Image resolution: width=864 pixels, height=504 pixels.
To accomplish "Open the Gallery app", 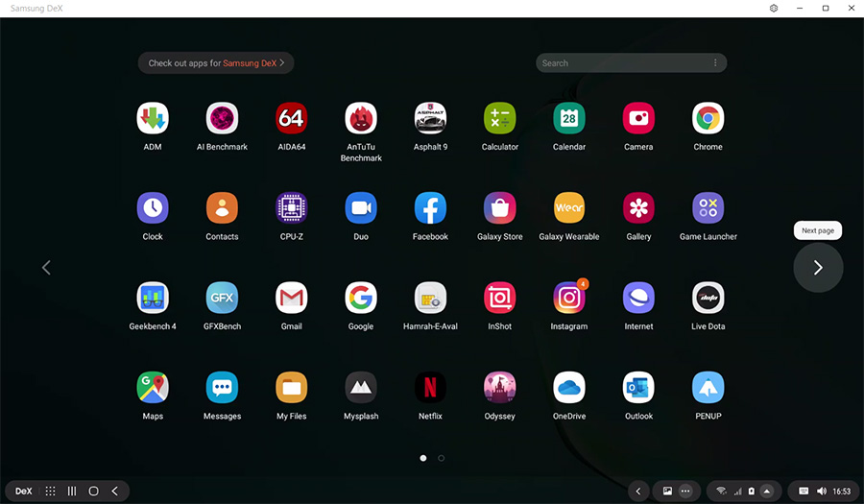I will coord(638,207).
